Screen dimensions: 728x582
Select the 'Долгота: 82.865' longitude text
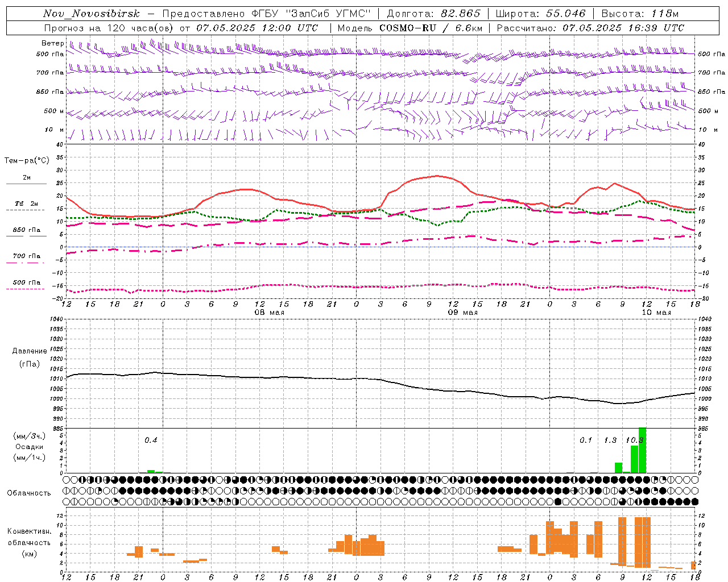[434, 14]
